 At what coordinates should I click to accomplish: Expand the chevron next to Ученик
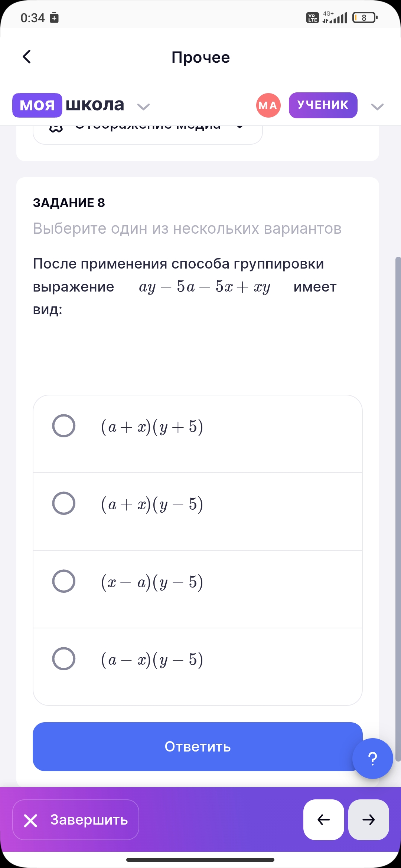click(377, 107)
